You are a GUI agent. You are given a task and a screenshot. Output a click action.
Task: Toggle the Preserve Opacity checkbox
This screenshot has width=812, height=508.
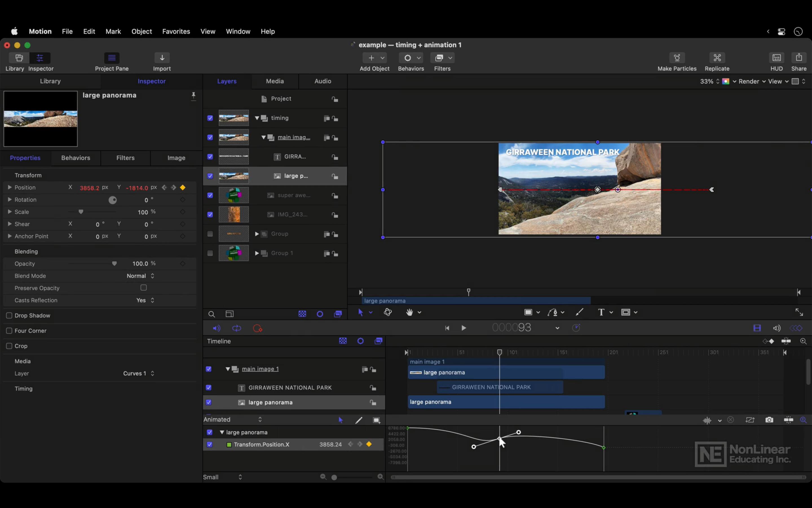(x=144, y=288)
